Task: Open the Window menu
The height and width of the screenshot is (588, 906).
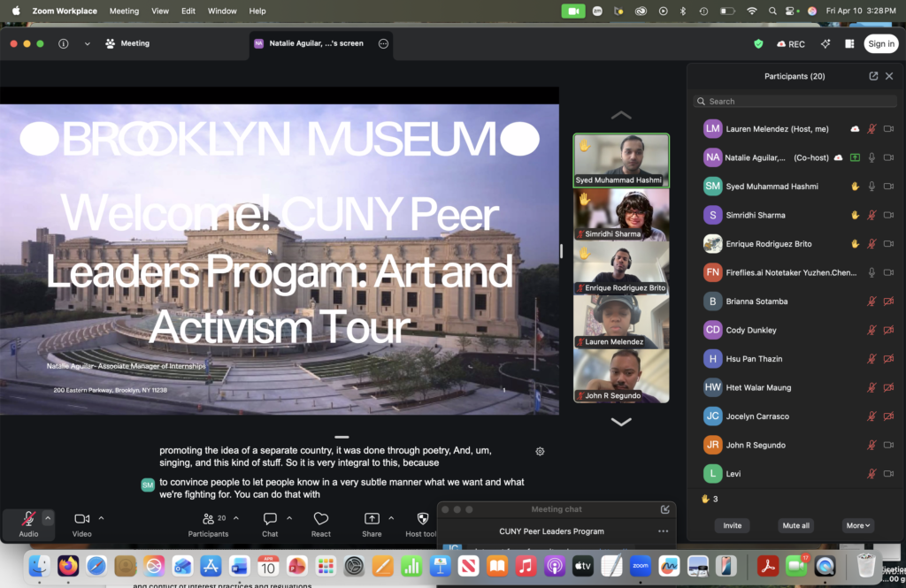Action: pyautogui.click(x=222, y=11)
